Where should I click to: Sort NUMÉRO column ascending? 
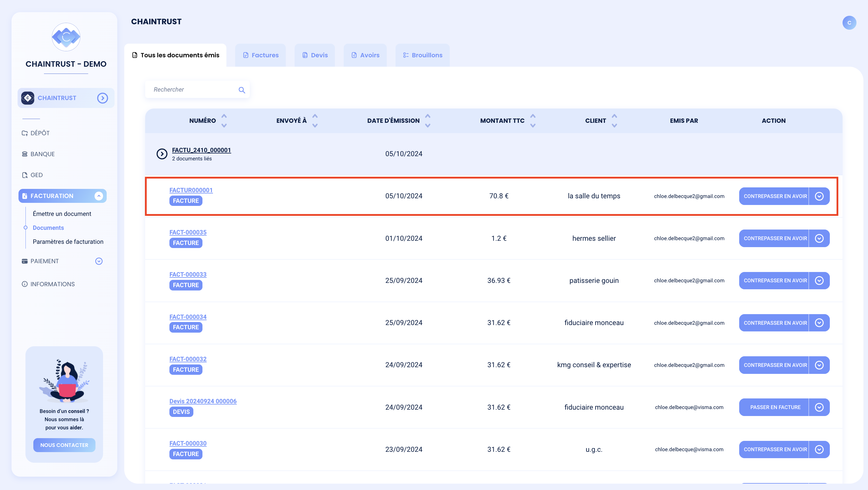point(224,116)
